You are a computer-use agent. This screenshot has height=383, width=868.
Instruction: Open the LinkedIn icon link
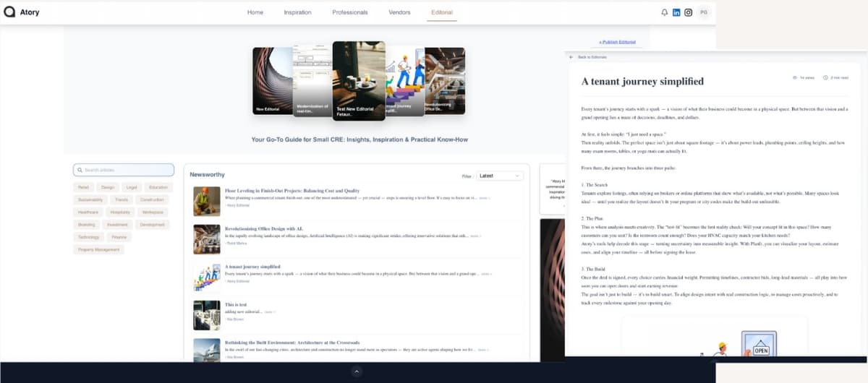[x=676, y=12]
